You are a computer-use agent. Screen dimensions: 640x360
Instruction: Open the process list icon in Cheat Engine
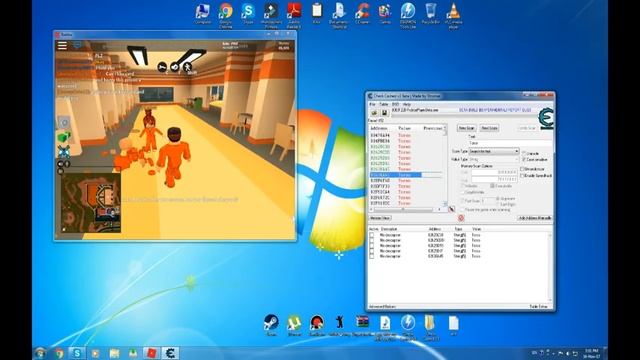coord(374,112)
